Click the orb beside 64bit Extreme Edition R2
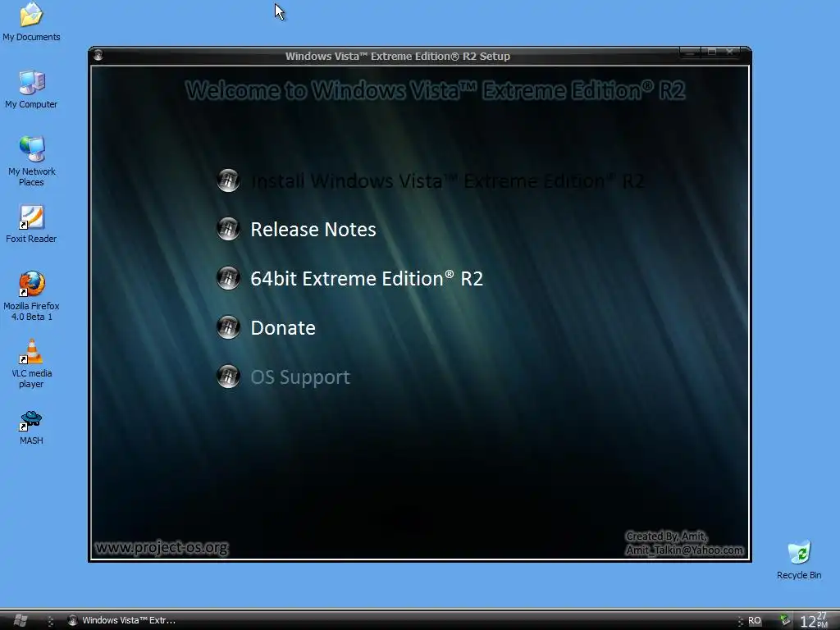Screen dimensions: 840x630 point(228,279)
